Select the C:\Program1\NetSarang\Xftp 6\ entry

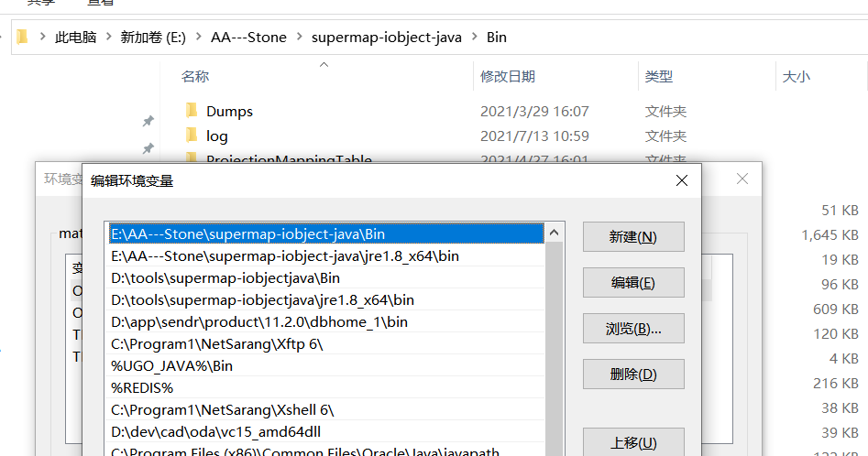325,343
